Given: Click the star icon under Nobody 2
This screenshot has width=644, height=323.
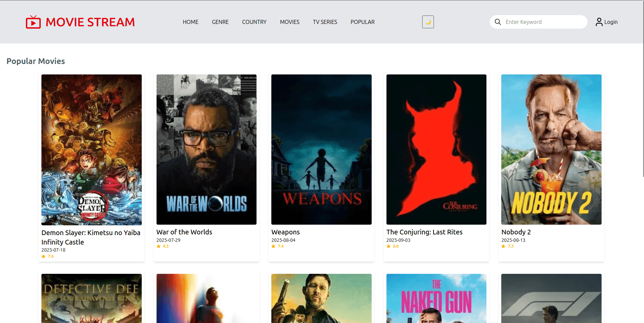Looking at the screenshot, I should click(503, 246).
